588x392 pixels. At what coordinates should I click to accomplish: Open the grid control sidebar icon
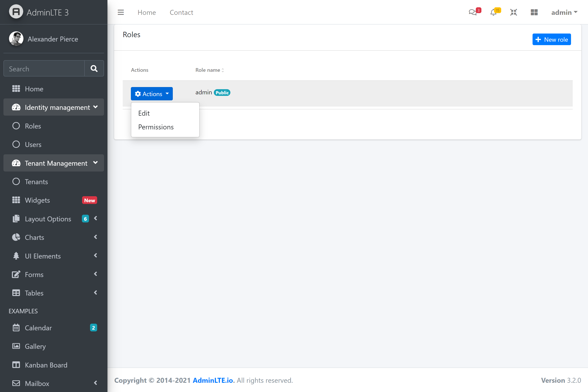[x=534, y=12]
